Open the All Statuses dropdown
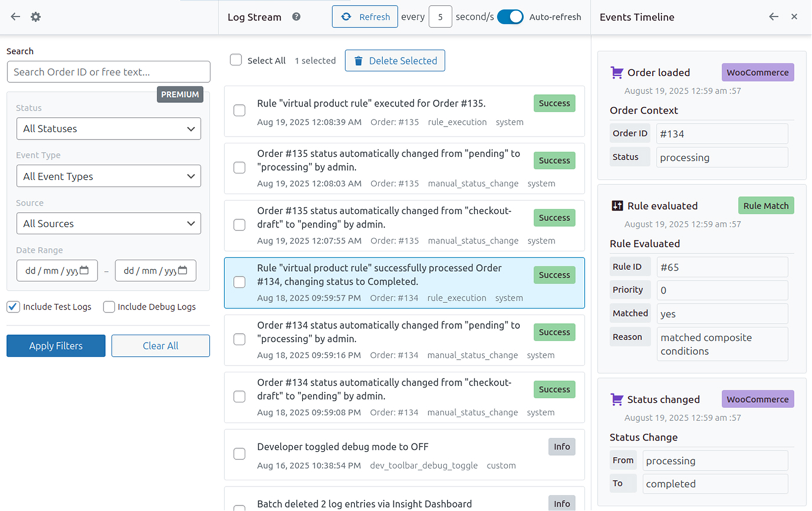Image resolution: width=812 pixels, height=511 pixels. click(109, 129)
